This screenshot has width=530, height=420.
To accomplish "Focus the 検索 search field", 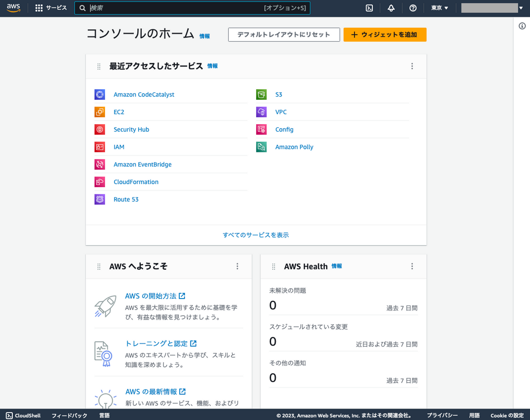I will [x=192, y=8].
